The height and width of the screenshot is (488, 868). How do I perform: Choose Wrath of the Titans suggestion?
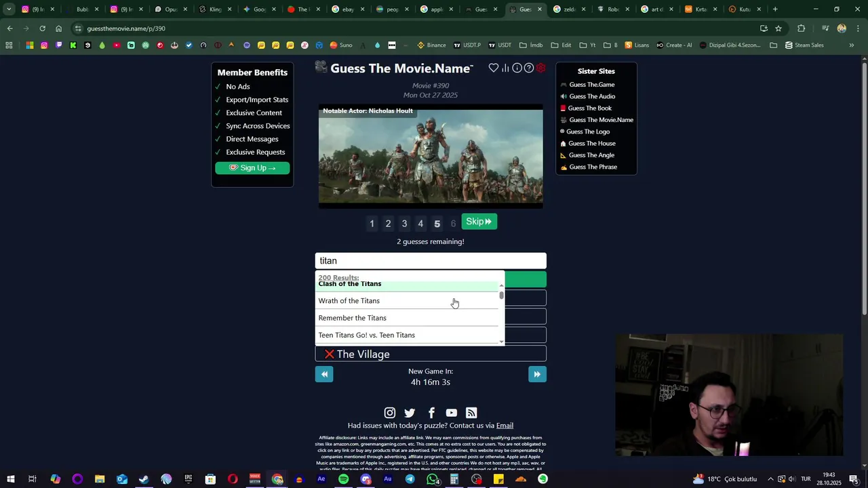(408, 301)
